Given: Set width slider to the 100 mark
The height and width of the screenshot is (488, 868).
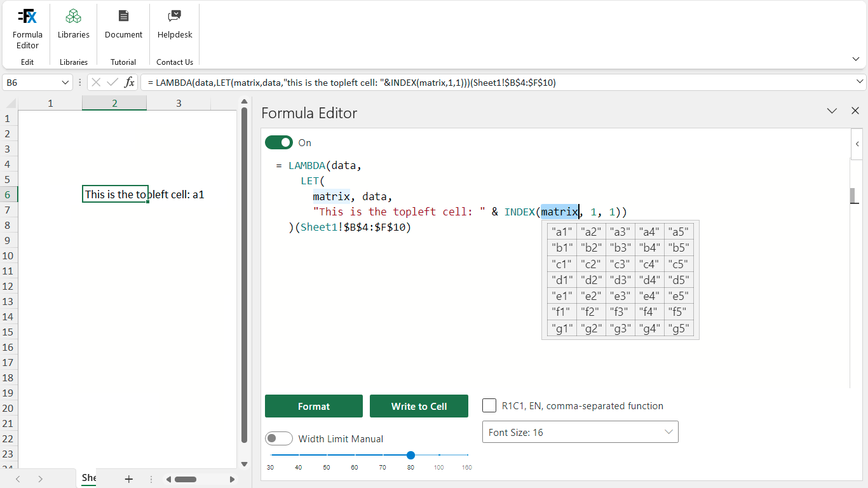Looking at the screenshot, I should point(439,455).
